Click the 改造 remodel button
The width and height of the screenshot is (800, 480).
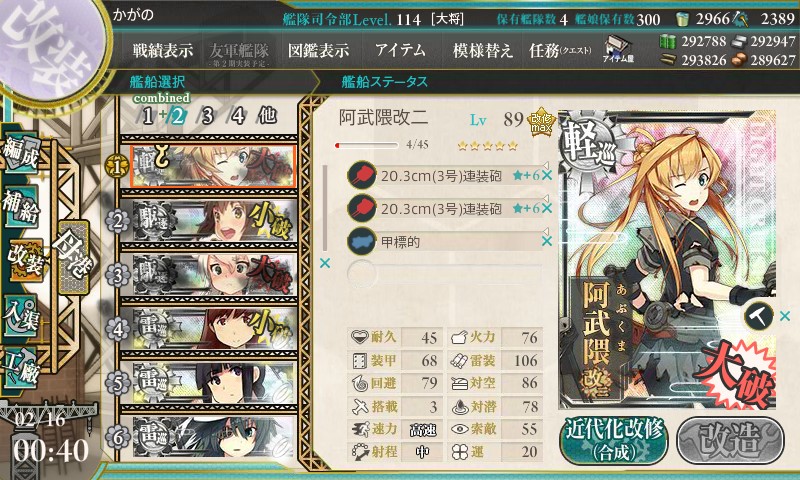coord(730,440)
